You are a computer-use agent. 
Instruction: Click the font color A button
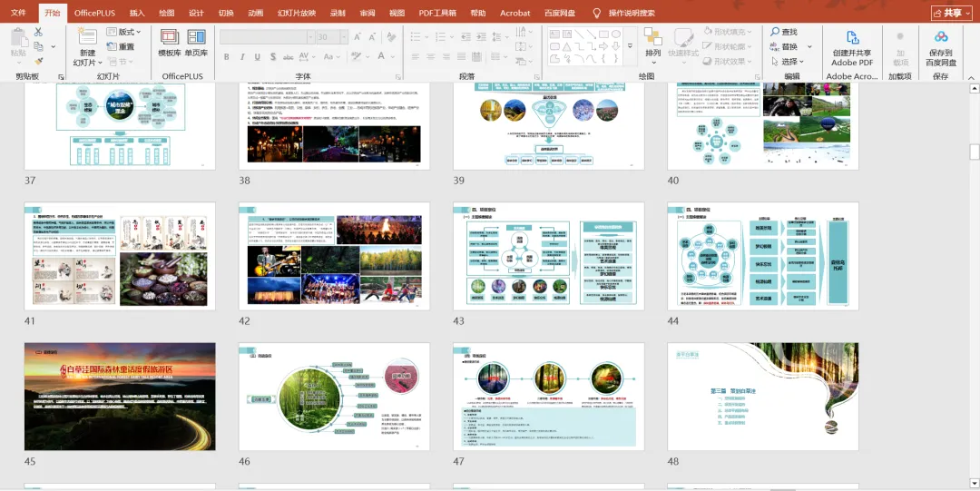(381, 57)
